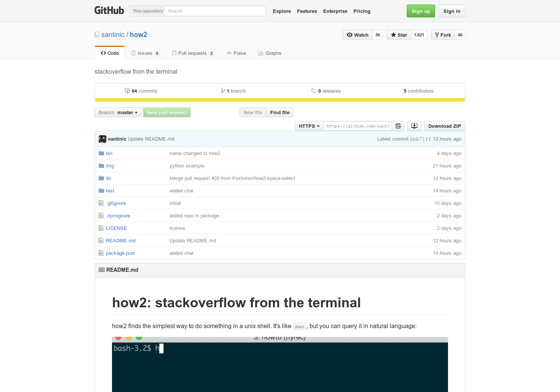Click the package.json file icon
The height and width of the screenshot is (392, 560).
pyautogui.click(x=101, y=253)
